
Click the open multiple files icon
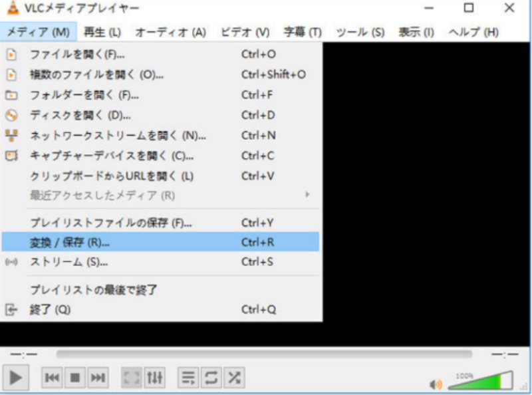[11, 74]
